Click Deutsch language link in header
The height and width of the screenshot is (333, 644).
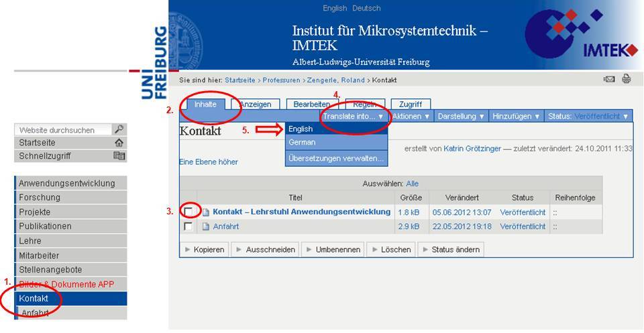(366, 8)
